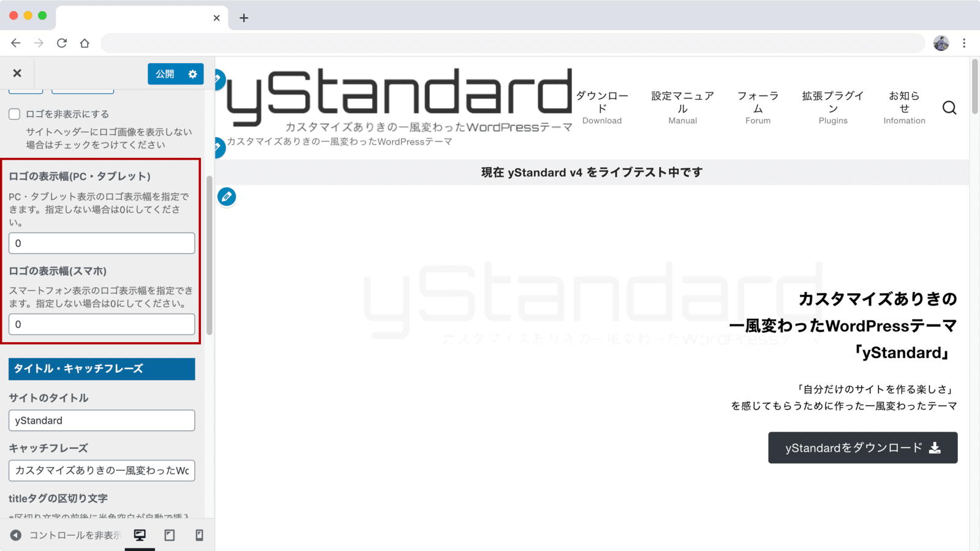
Task: Click the smartphone logo width input field
Action: tap(102, 324)
